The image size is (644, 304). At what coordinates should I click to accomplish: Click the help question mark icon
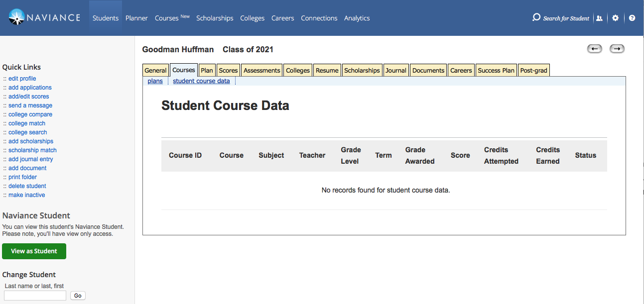click(x=632, y=18)
